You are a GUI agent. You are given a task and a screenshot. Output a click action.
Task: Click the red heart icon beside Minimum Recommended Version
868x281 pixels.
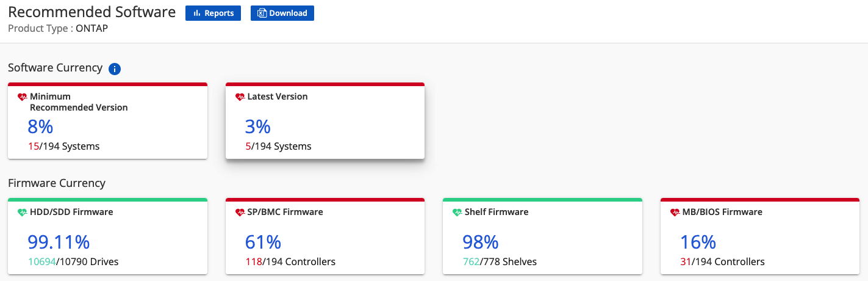click(23, 97)
